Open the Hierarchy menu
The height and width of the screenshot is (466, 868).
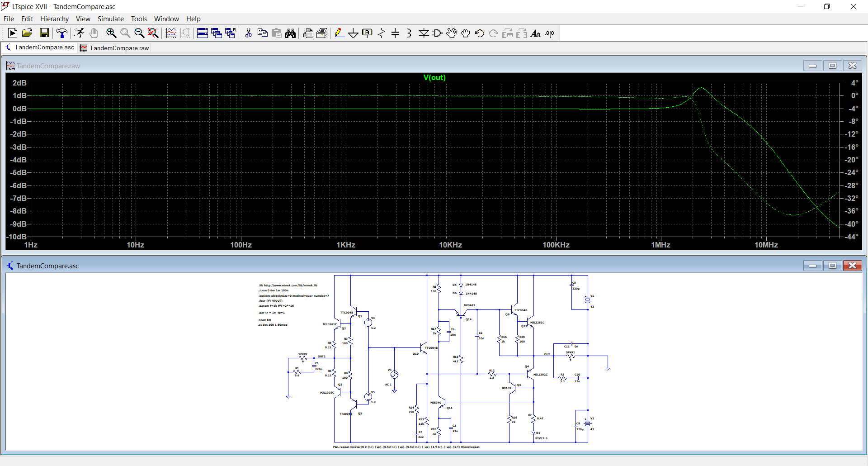[x=54, y=19]
